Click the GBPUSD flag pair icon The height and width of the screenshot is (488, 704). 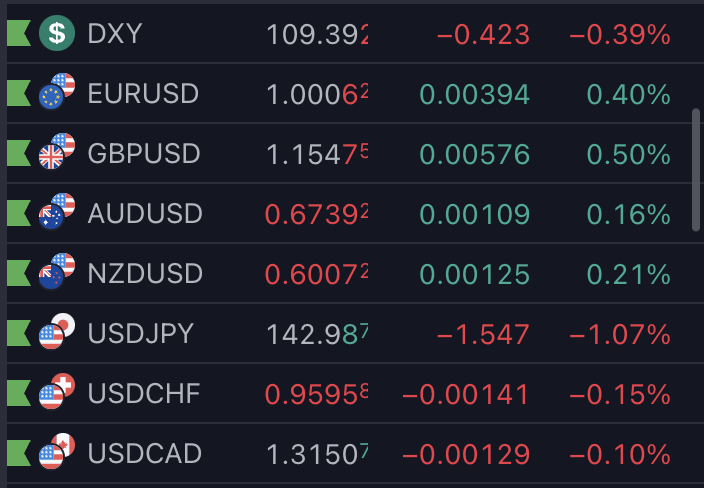click(57, 151)
